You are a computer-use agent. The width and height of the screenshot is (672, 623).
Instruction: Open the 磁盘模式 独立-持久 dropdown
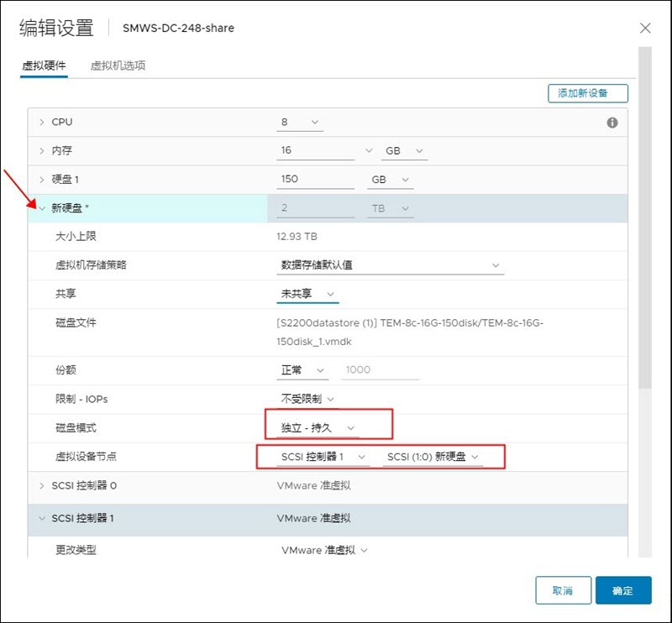click(319, 428)
